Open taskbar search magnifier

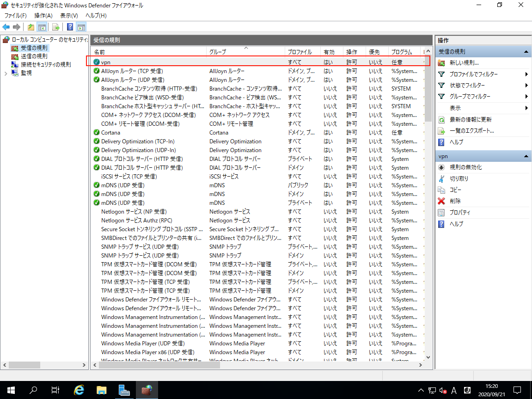(33, 390)
